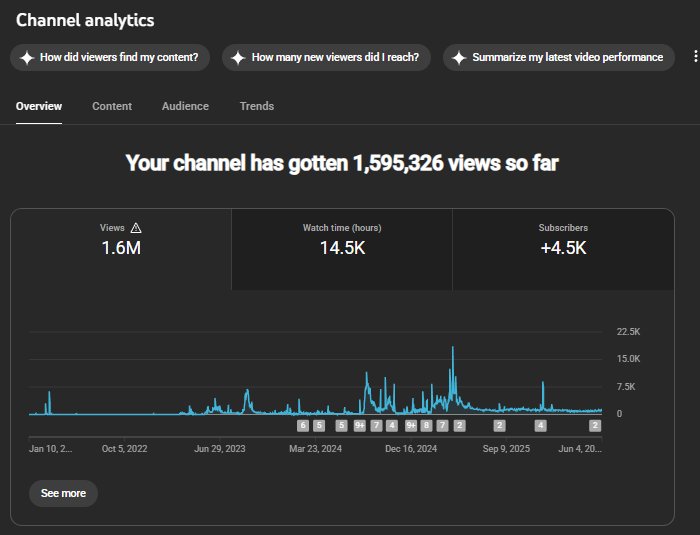Click the Jun 29, 2023 date label
The width and height of the screenshot is (700, 535).
point(220,448)
